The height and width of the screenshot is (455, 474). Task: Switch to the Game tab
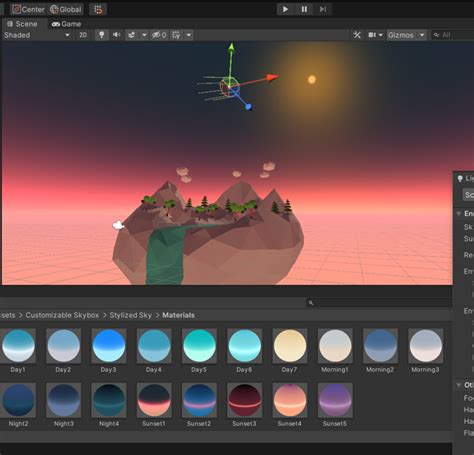click(66, 24)
